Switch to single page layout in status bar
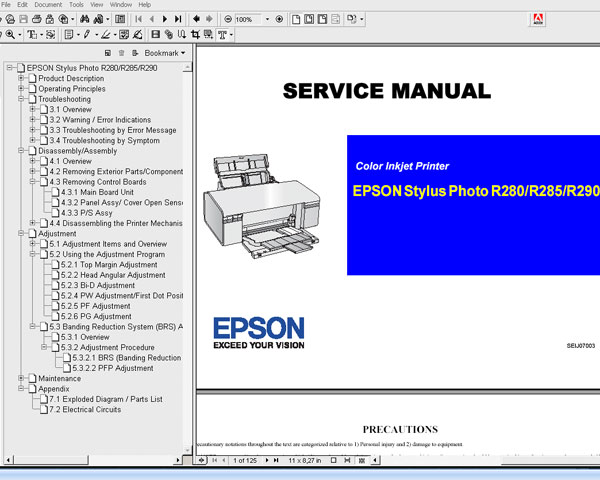The image size is (600, 480). coord(333,460)
